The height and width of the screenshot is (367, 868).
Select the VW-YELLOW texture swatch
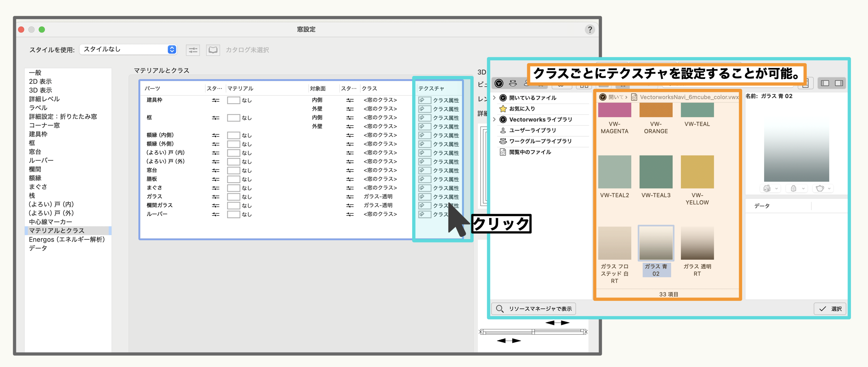[697, 172]
